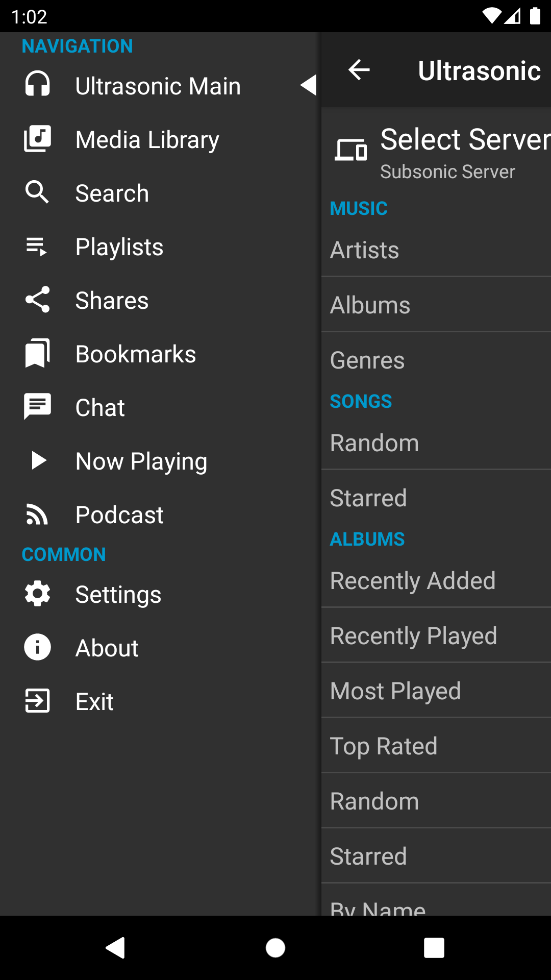Select the About menu entry

(x=107, y=648)
